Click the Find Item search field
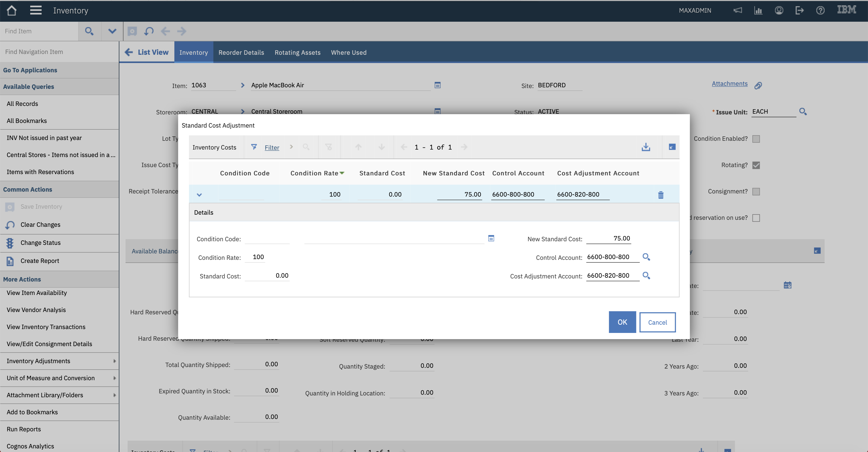The height and width of the screenshot is (452, 868). (x=39, y=31)
